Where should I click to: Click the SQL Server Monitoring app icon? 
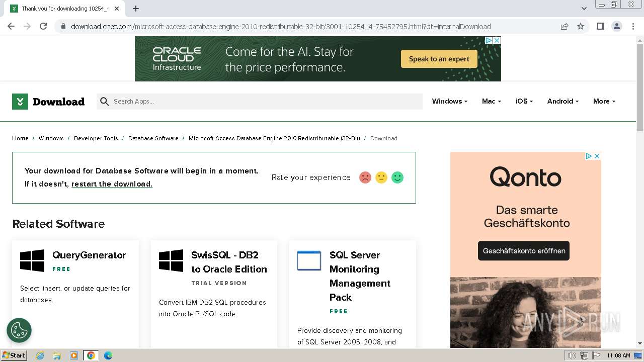pos(309,260)
